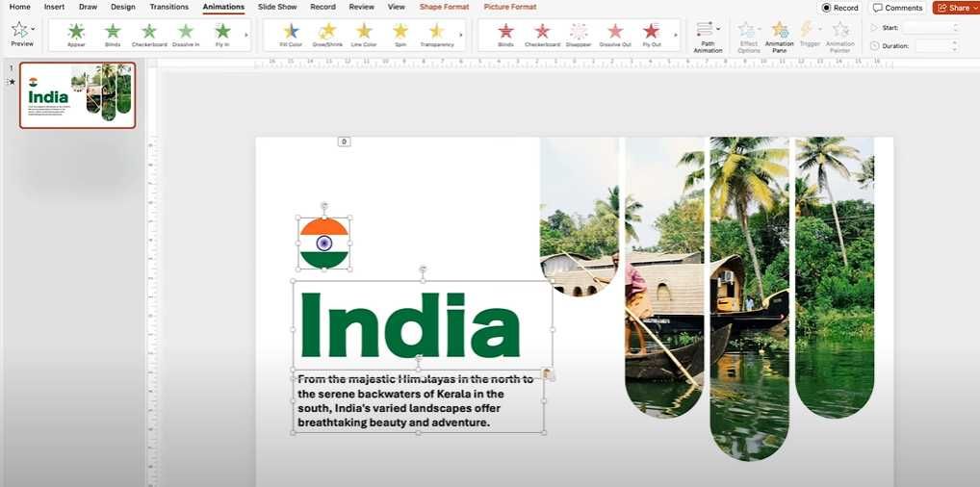Apply the Transparency emphasis effect
The width and height of the screenshot is (980, 487).
[x=436, y=35]
